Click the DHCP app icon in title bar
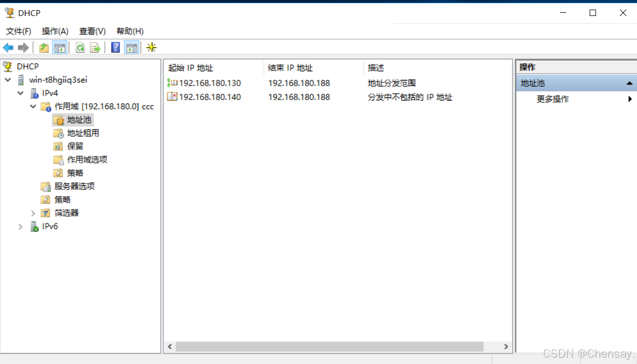The height and width of the screenshot is (364, 637). 10,13
